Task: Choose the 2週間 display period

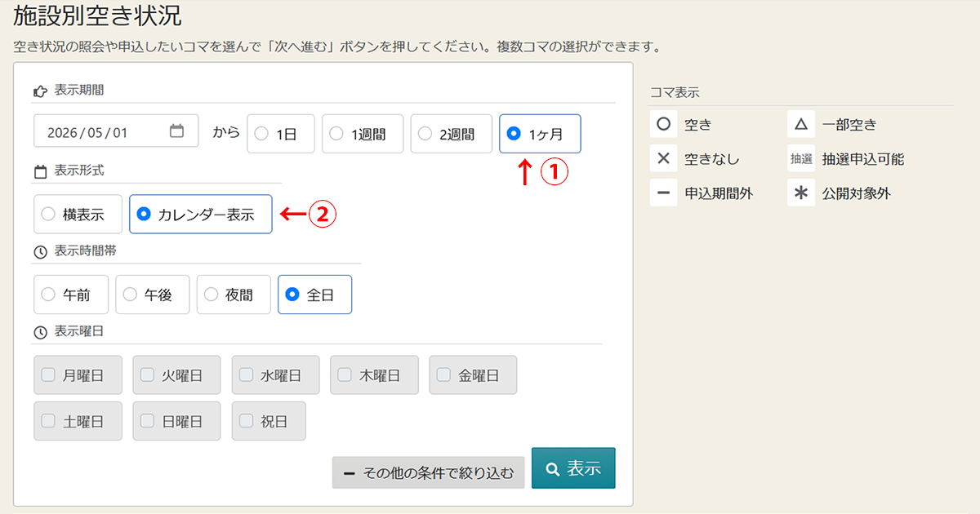Action: pyautogui.click(x=425, y=134)
